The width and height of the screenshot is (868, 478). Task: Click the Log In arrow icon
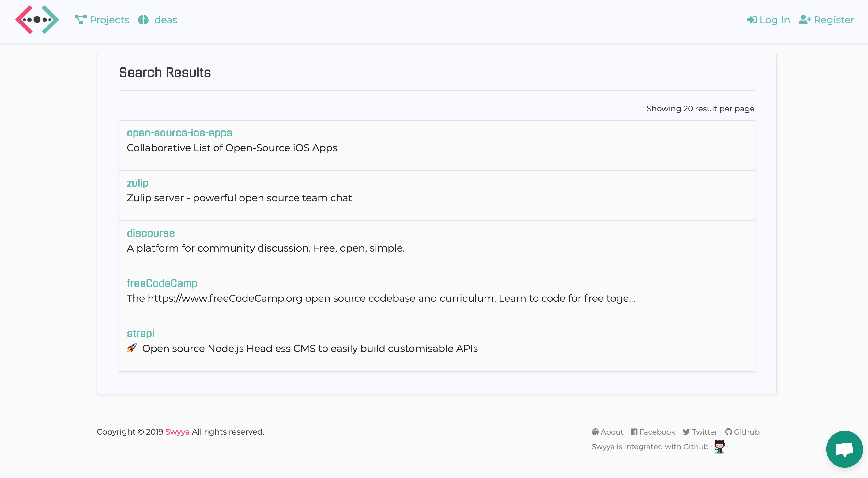coord(752,20)
